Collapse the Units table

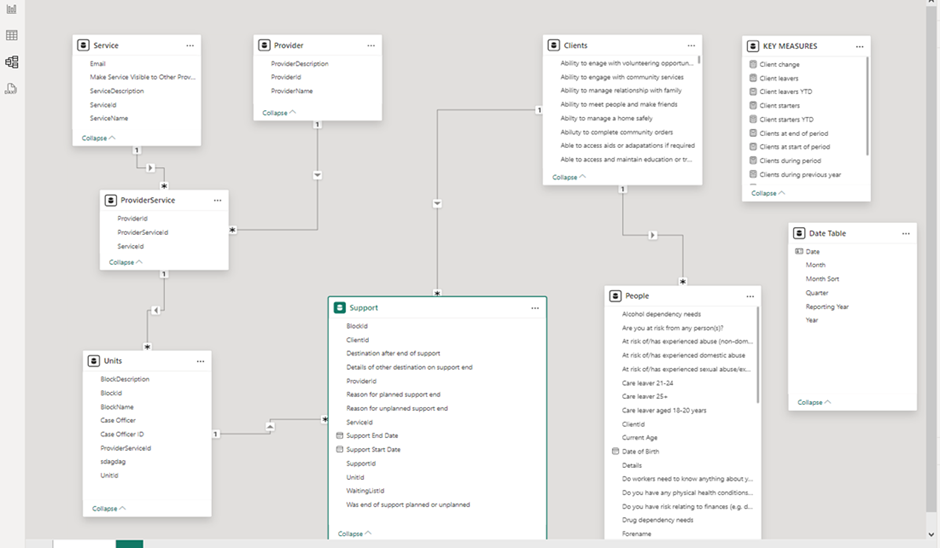(x=109, y=508)
